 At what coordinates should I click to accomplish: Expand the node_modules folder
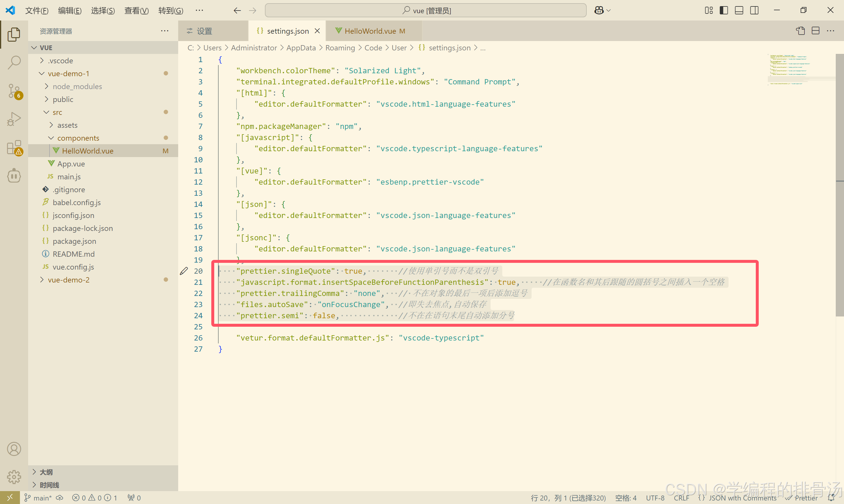[77, 87]
